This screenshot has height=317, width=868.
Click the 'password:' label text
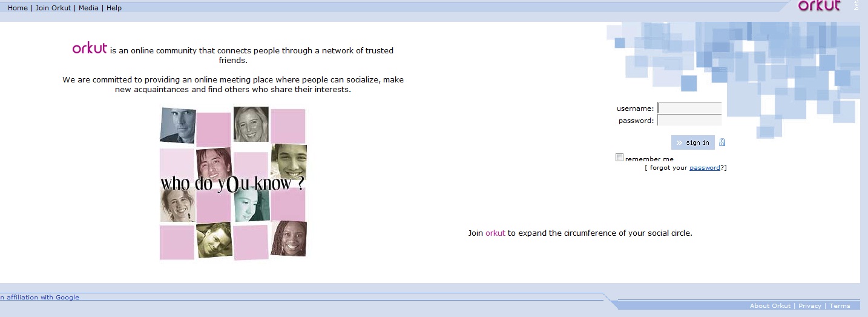click(x=636, y=121)
